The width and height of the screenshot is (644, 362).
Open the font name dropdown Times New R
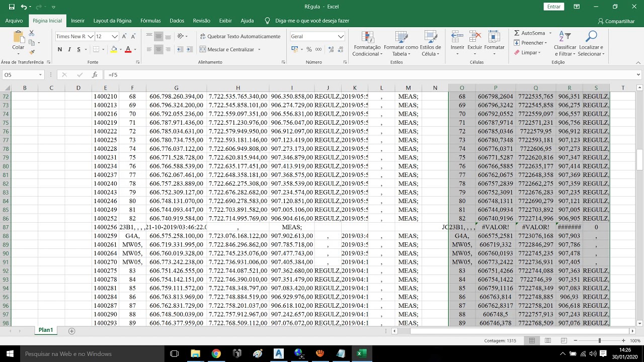click(x=90, y=36)
